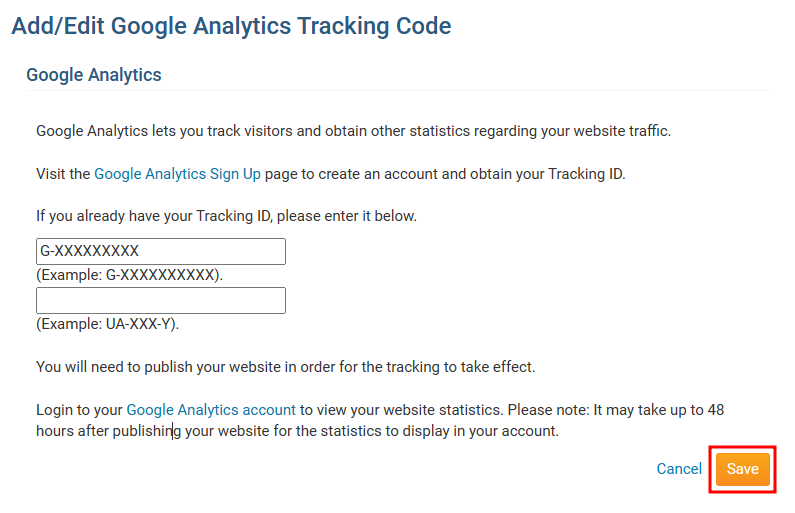Viewport: 795px width, 513px height.
Task: Open the Google Analytics Sign Up link
Action: point(177,174)
